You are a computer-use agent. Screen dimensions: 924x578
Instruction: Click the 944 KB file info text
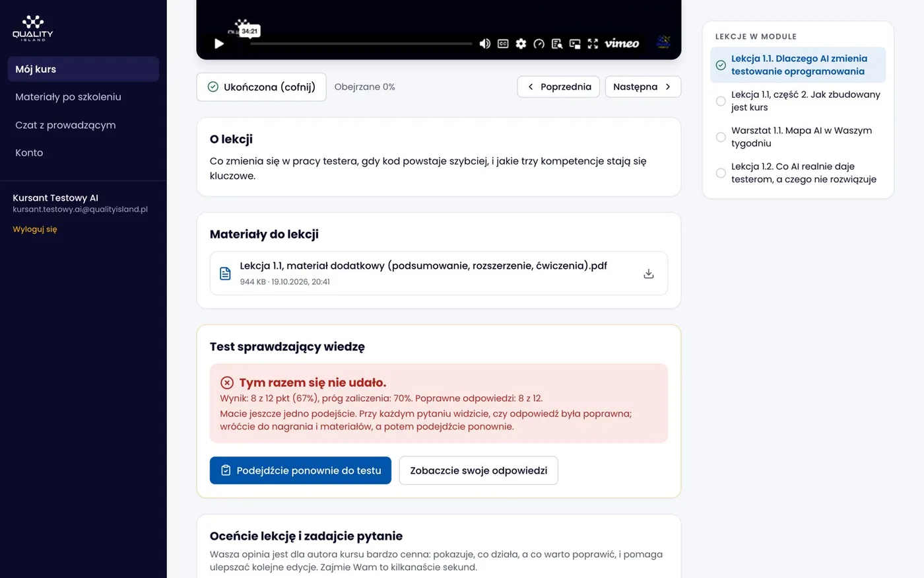[x=285, y=281]
